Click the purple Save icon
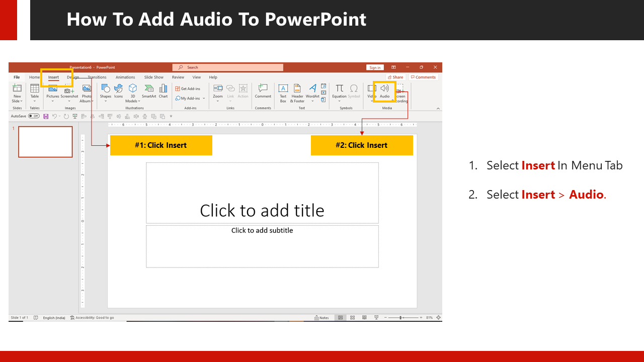The image size is (644, 362). pos(46,116)
